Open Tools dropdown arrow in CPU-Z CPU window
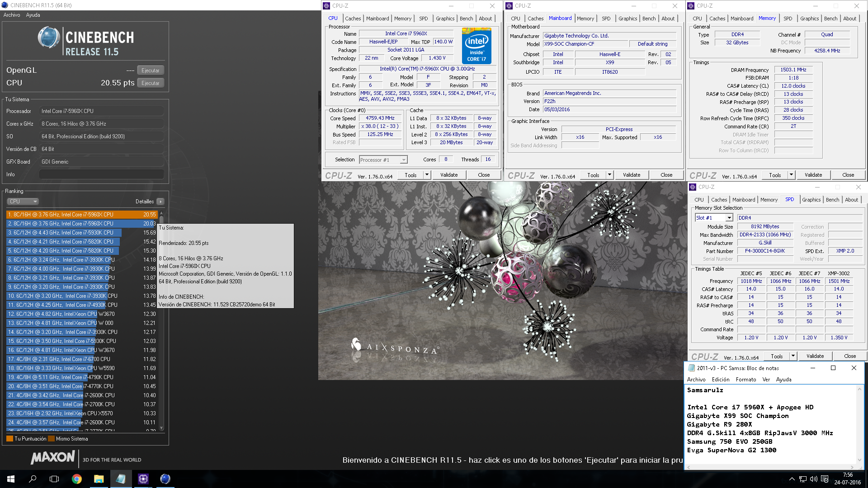Image resolution: width=868 pixels, height=488 pixels. pos(426,175)
